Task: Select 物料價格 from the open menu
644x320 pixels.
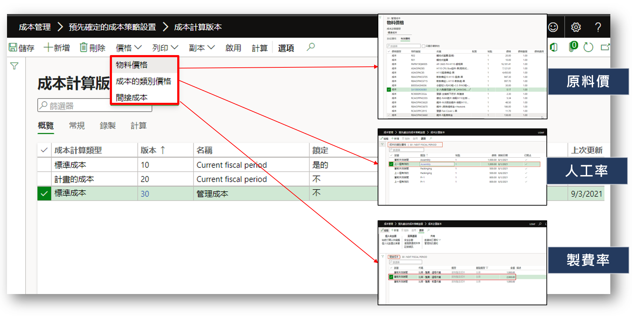Action: coord(132,65)
